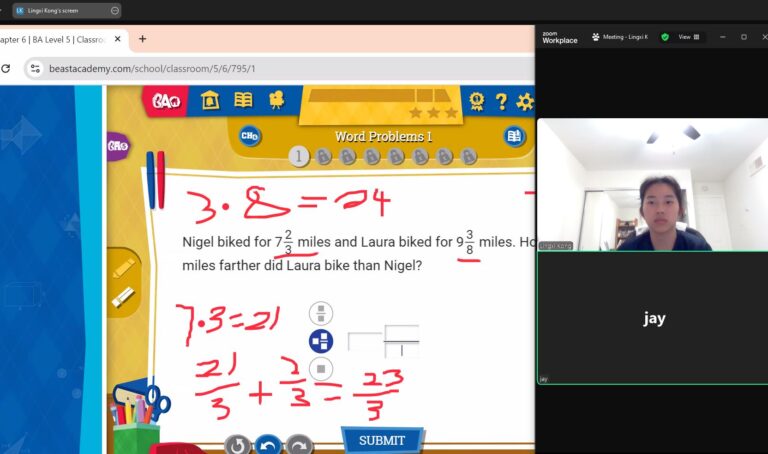Click the whole number input box
The height and width of the screenshot is (454, 768).
tap(364, 341)
